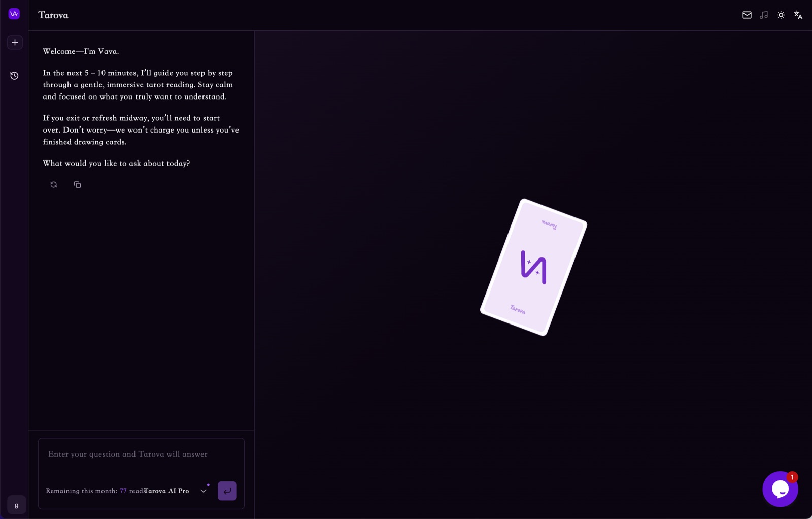Click 'What would you like to ask about today?'
This screenshot has width=812, height=519.
(116, 164)
